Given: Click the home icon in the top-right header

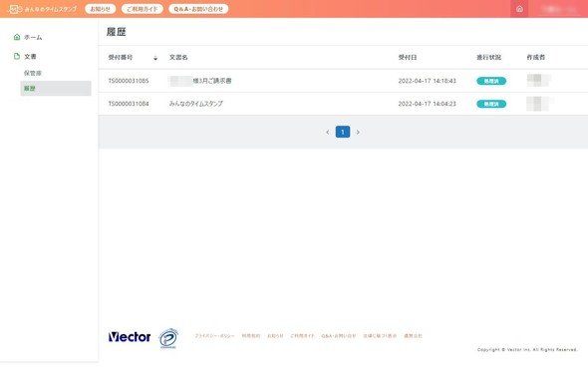Looking at the screenshot, I should [x=519, y=9].
